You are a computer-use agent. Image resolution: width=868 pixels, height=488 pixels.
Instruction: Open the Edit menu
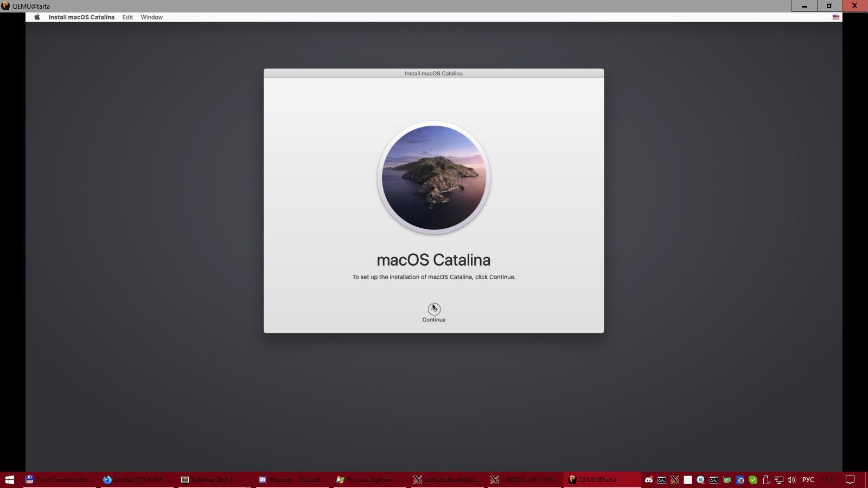[127, 17]
